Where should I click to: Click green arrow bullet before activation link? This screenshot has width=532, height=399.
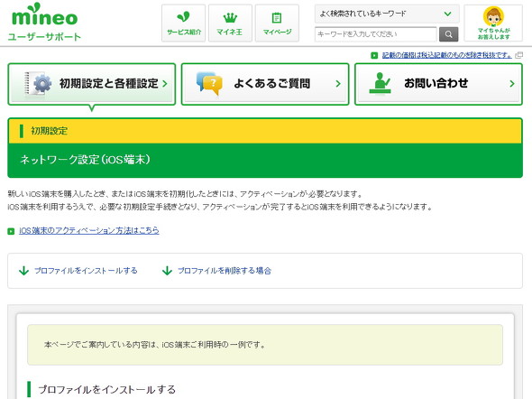(x=11, y=231)
